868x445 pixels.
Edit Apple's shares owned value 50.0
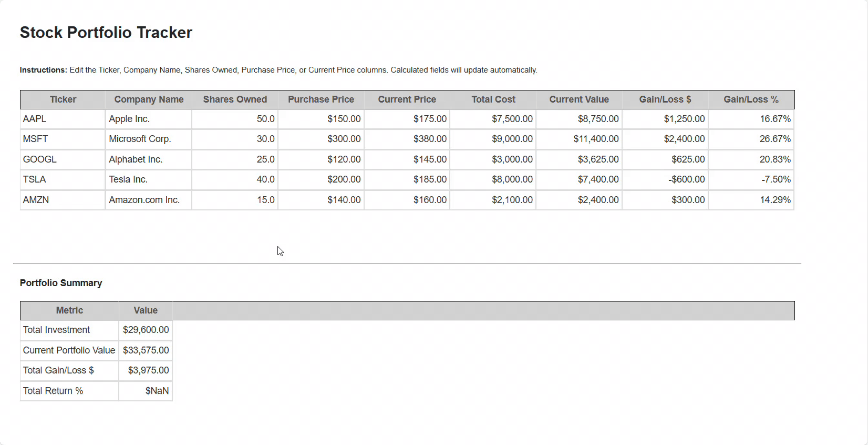[x=235, y=119]
